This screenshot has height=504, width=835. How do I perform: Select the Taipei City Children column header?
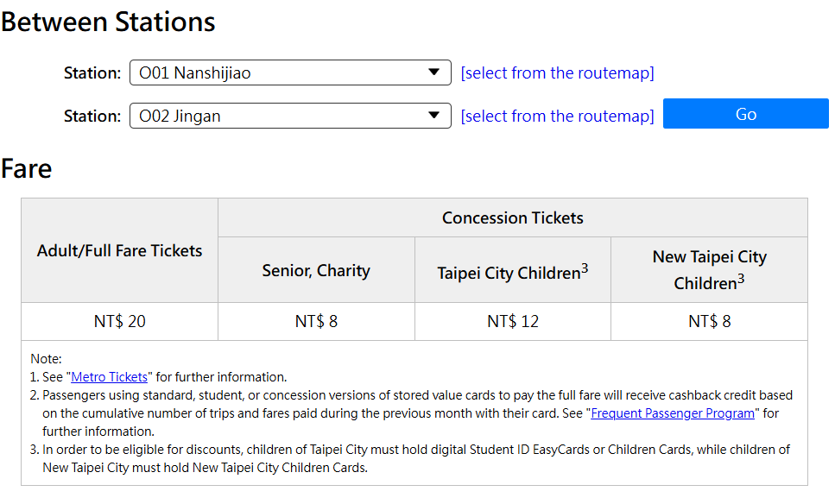(512, 273)
